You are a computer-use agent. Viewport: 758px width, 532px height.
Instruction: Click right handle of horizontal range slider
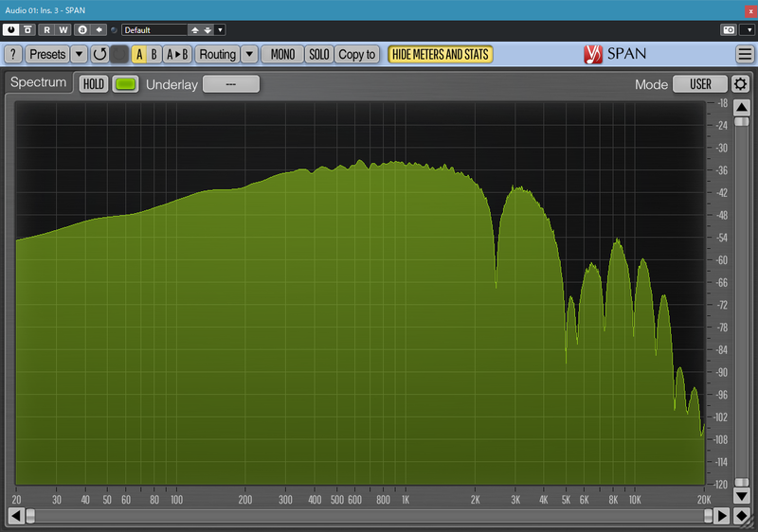708,516
